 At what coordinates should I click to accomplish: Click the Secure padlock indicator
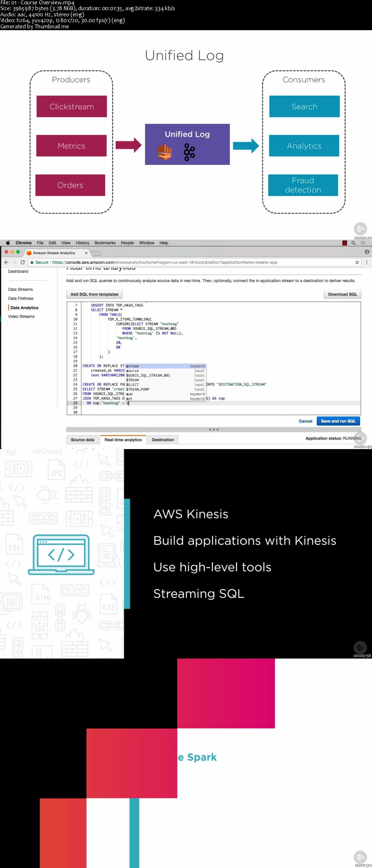(x=40, y=262)
